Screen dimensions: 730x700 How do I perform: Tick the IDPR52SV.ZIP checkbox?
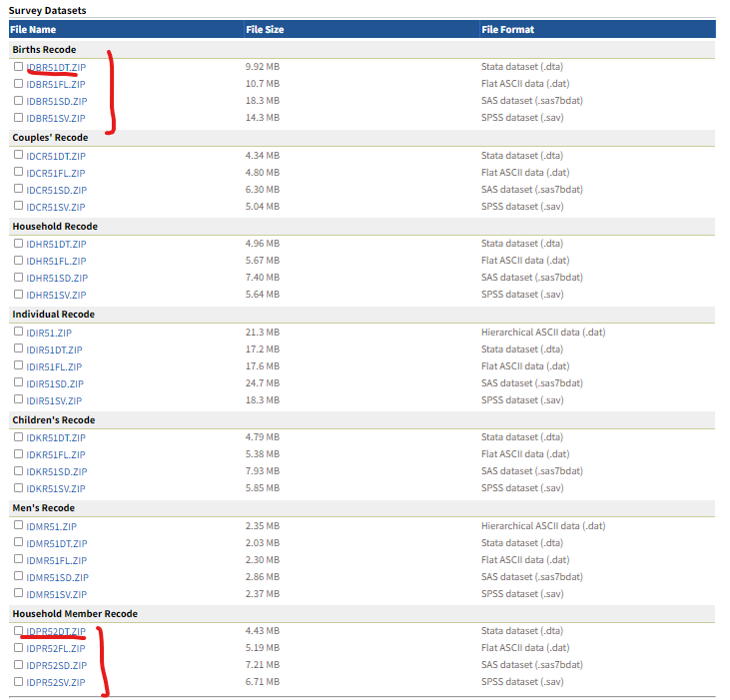(x=19, y=682)
